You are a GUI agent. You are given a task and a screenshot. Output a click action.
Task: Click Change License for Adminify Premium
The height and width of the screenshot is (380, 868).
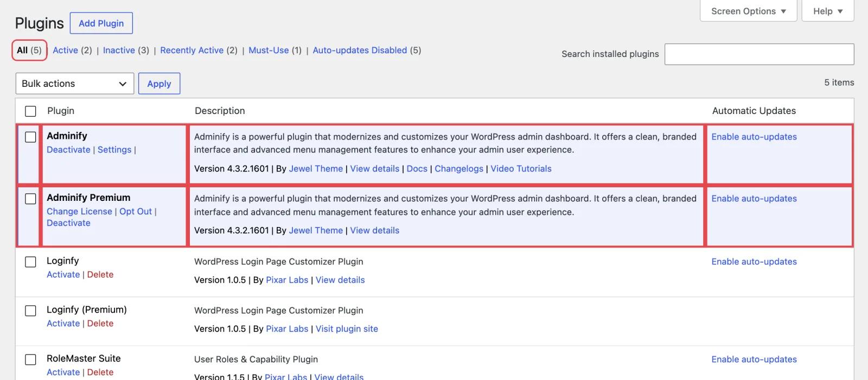pos(79,212)
